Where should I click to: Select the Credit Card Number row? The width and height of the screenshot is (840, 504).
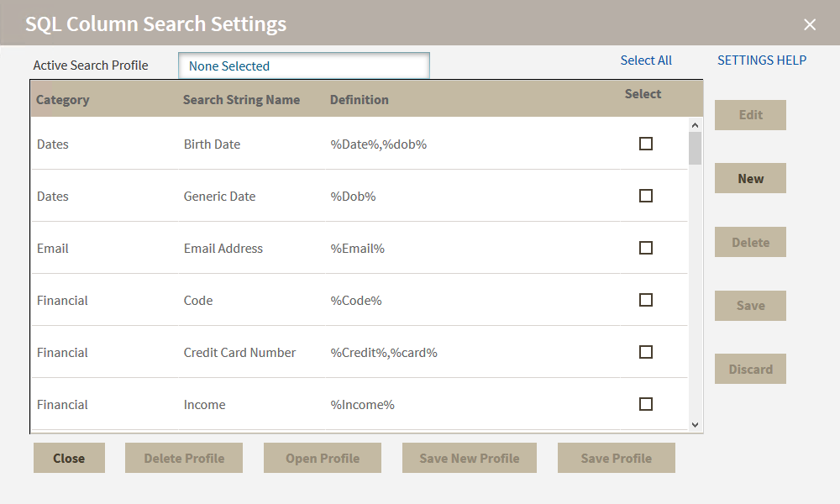pyautogui.click(x=239, y=353)
